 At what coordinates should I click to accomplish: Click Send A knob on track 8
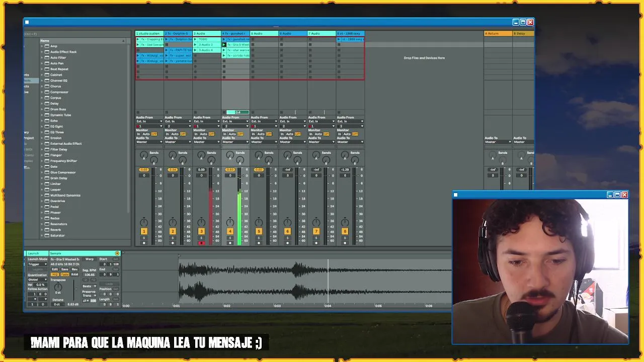(x=345, y=155)
